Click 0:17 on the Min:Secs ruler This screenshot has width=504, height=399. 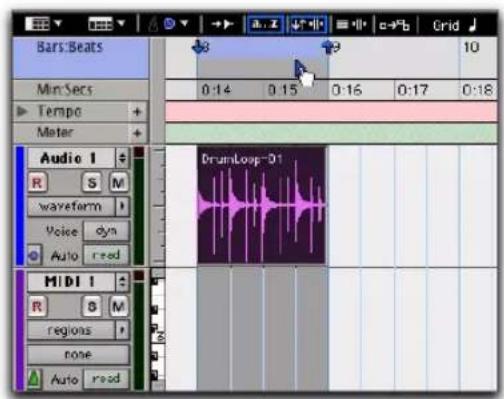point(413,90)
